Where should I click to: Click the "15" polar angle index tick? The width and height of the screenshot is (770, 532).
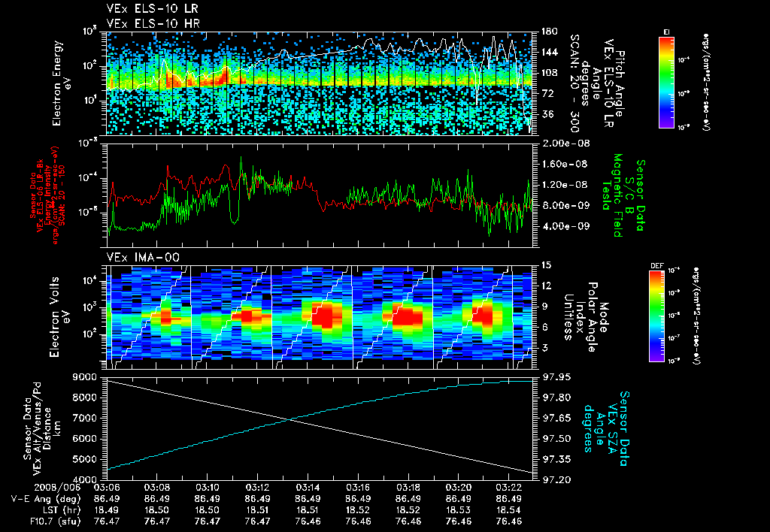pyautogui.click(x=546, y=265)
